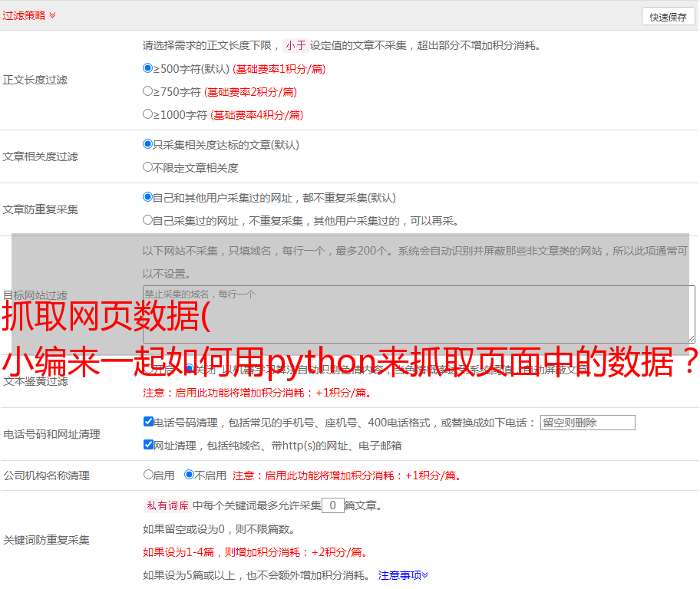Screen dimensions: 700x589
Task: Toggle the 网址清理 checkbox
Action: click(x=148, y=445)
